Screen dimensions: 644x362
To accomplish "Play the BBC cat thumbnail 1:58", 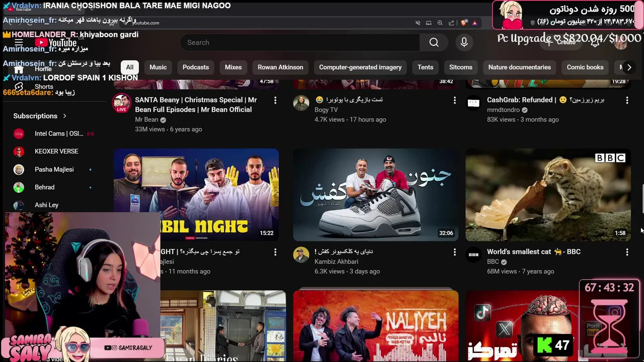I will point(548,195).
